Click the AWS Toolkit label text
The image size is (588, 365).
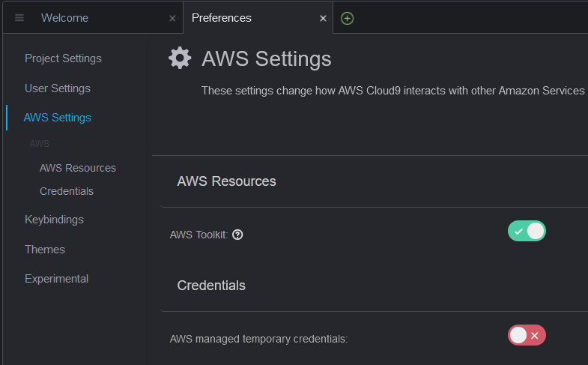[x=198, y=235]
